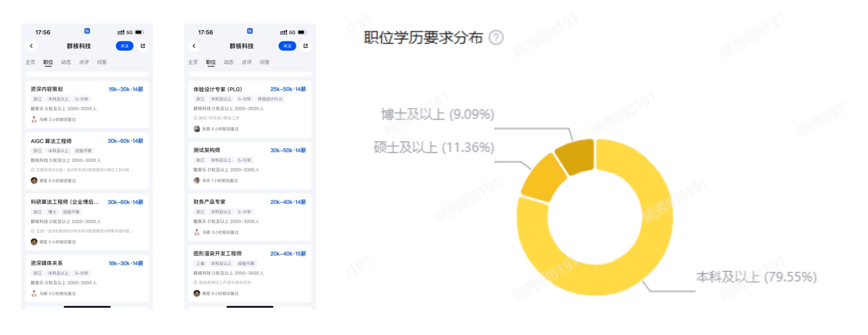The width and height of the screenshot is (868, 335).
Task: Follow 群核科技 via 关注 in the right phone
Action: coord(287,46)
